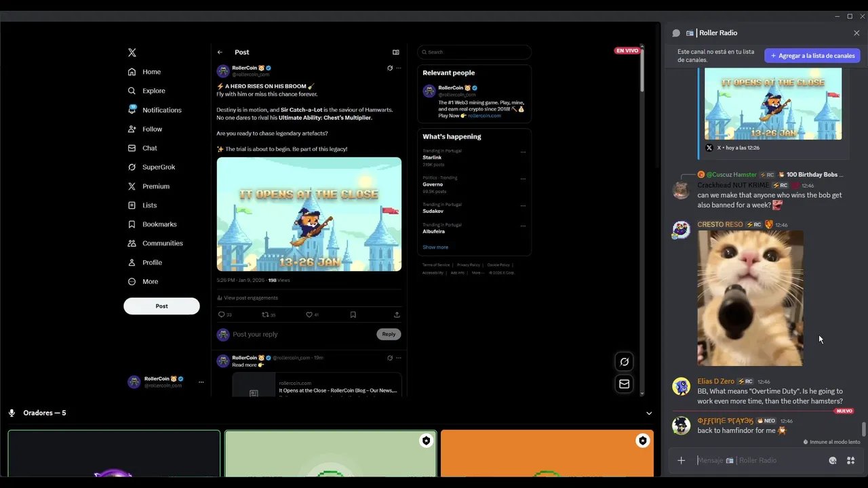Open Explore in X sidebar
Viewport: 868px width, 488px height.
[x=146, y=91]
